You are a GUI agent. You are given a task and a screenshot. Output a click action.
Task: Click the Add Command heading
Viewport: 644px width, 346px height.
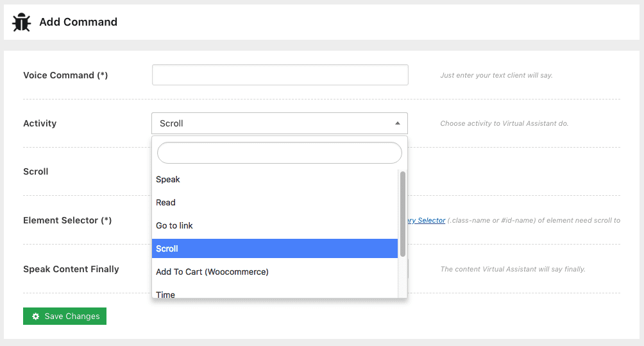(78, 22)
